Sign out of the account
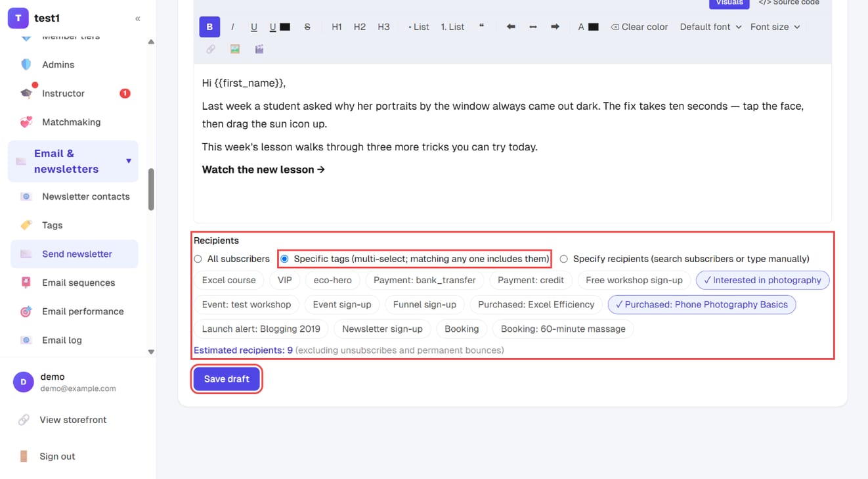This screenshot has height=479, width=868. (x=57, y=457)
